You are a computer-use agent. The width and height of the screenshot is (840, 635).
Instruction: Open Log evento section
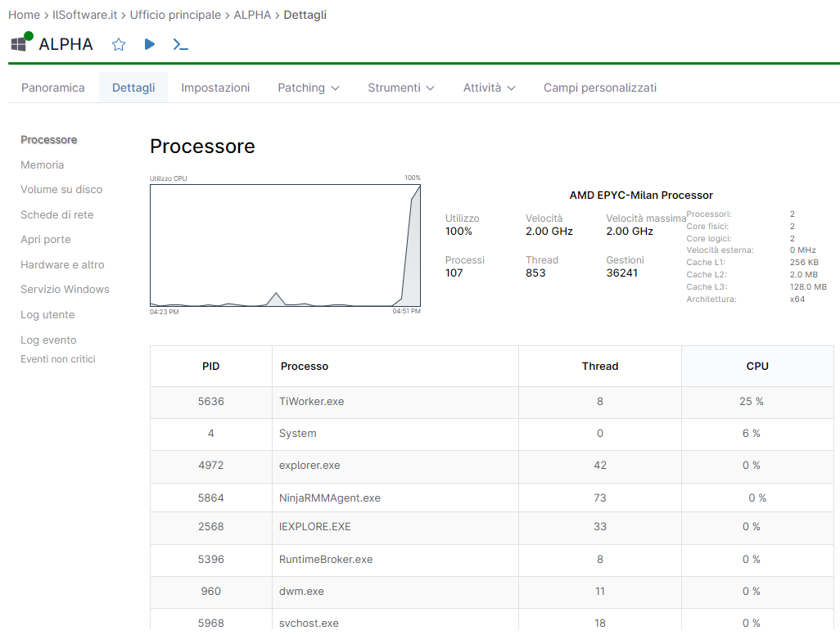(x=48, y=340)
